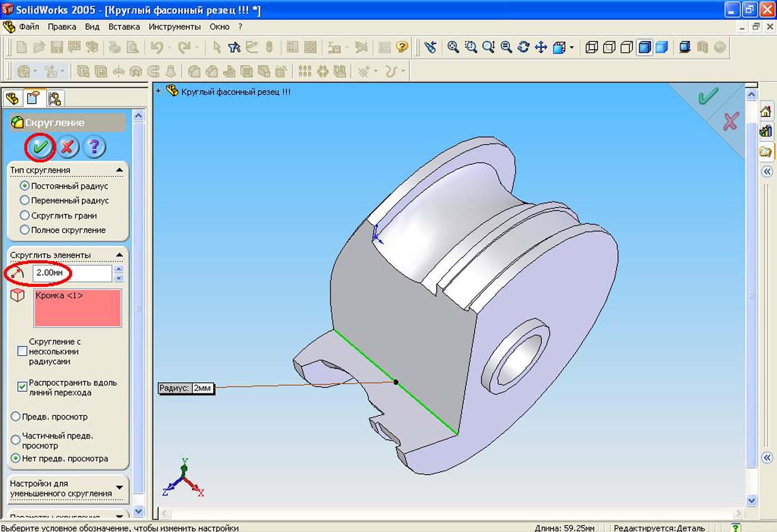Open the ? help menu
The height and width of the screenshot is (532, 777).
(x=241, y=27)
